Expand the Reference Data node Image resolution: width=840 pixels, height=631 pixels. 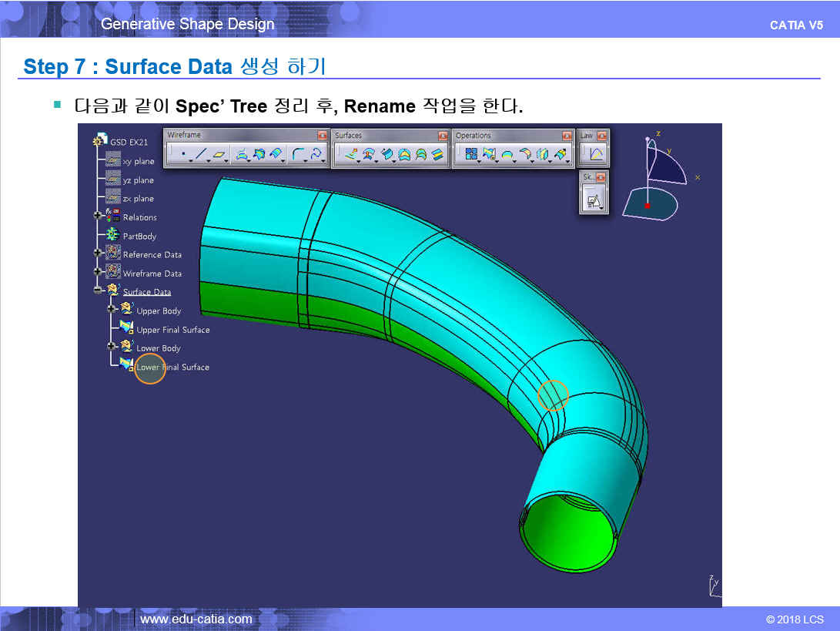point(99,253)
